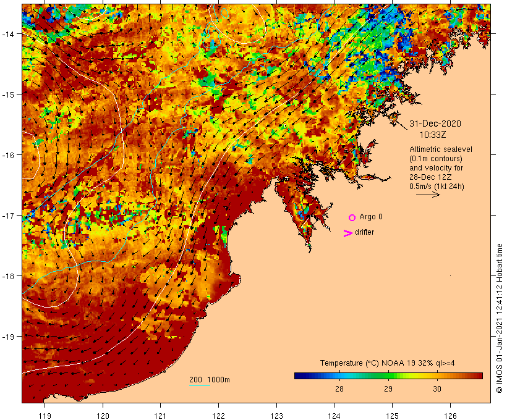The width and height of the screenshot is (507, 420).
Task: Click the 'Temperature (°C) NOAA 19 32% ql>=4' title
Action: point(388,363)
